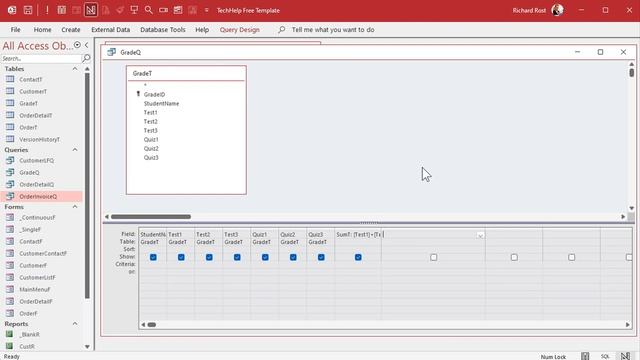Viewport: 640px width, 360px height.
Task: Click the magnifying glass icon in quick toolbar
Action: click(149, 10)
